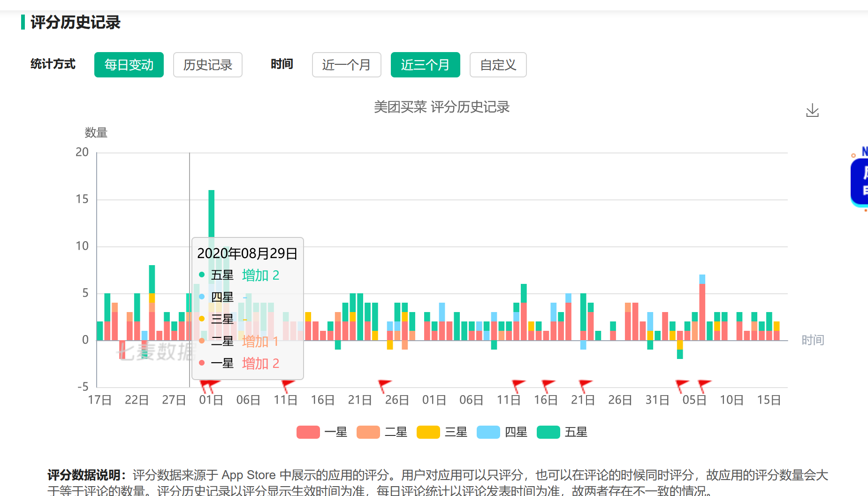Click the yellow 三星 legend swatch
The image size is (868, 496).
[428, 432]
